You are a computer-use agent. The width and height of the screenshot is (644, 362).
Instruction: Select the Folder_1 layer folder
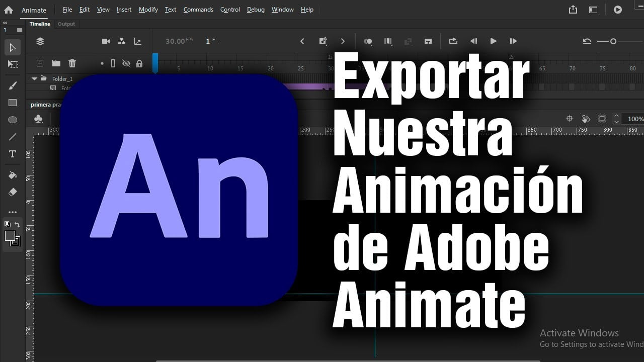pos(62,79)
